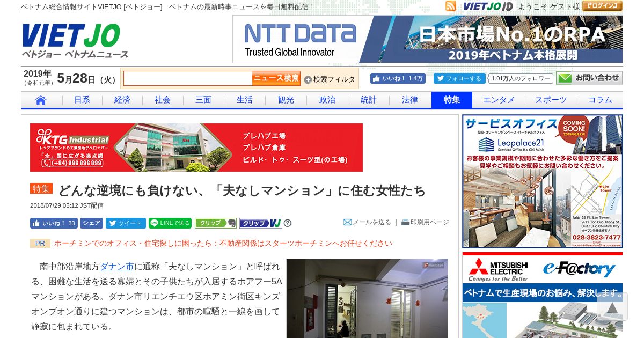Open the 政治 category tab
Screen dimensions: 644x338
pos(327,100)
